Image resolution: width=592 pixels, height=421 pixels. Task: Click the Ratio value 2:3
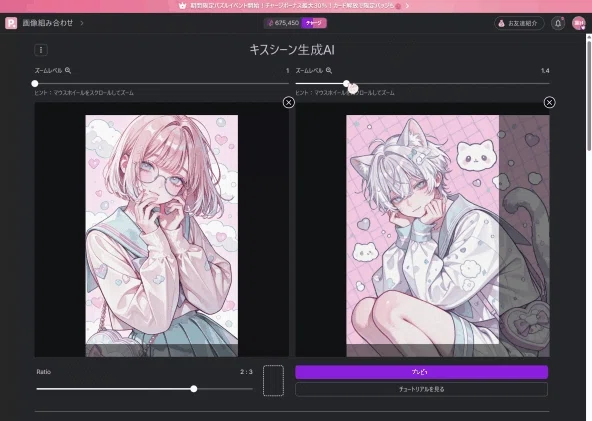click(x=246, y=372)
